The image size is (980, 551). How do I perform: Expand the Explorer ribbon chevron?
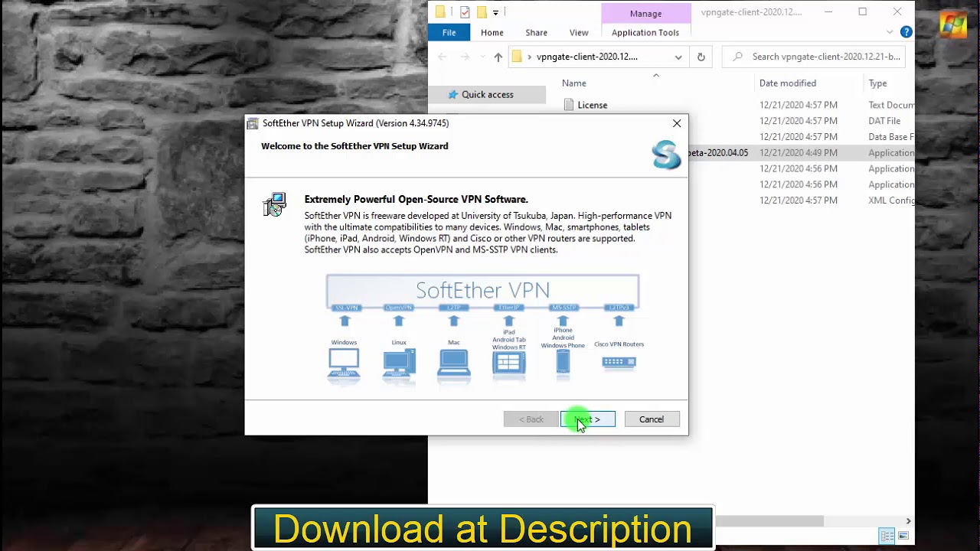[890, 32]
